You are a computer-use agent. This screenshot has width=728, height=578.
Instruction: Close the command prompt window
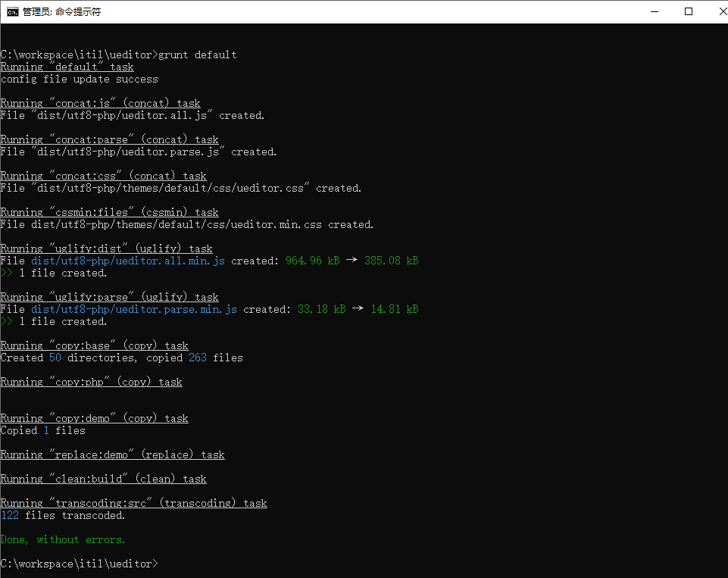tap(722, 11)
